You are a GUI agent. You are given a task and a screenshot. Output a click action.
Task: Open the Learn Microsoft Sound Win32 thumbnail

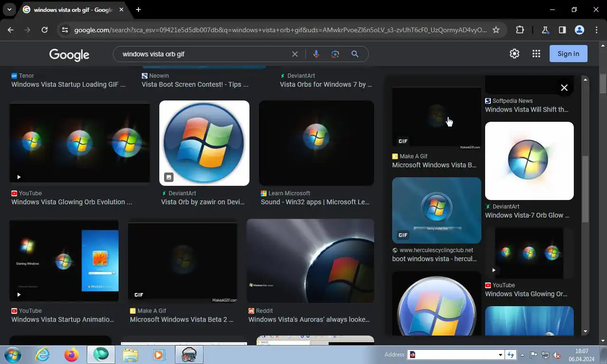(316, 143)
